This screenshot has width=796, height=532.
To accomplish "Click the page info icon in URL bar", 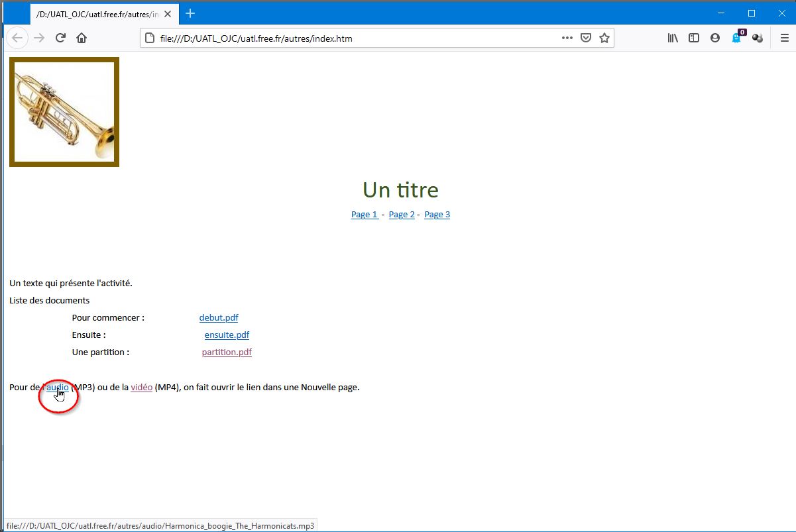I will pyautogui.click(x=150, y=38).
